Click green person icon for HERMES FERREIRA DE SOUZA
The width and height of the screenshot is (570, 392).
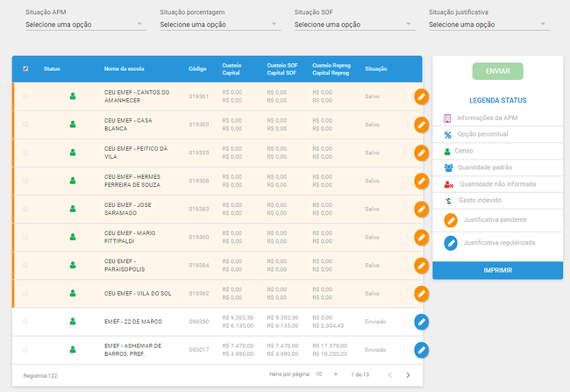click(x=73, y=181)
